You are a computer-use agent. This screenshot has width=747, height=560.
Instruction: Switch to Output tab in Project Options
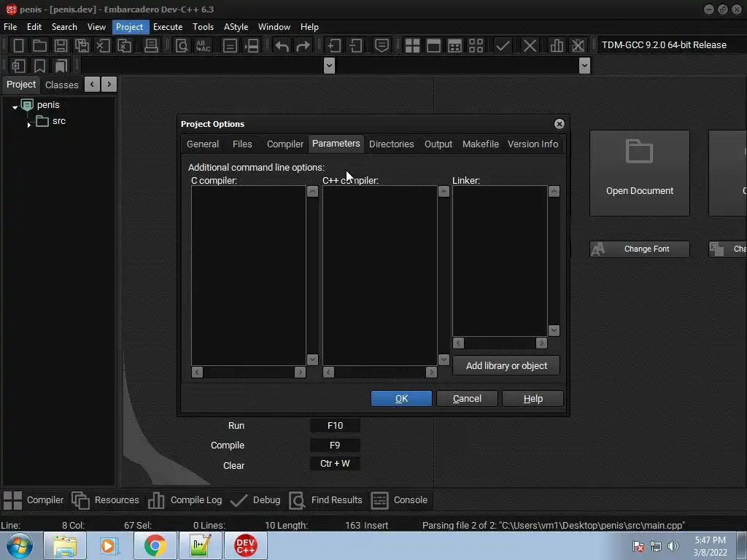(x=438, y=144)
